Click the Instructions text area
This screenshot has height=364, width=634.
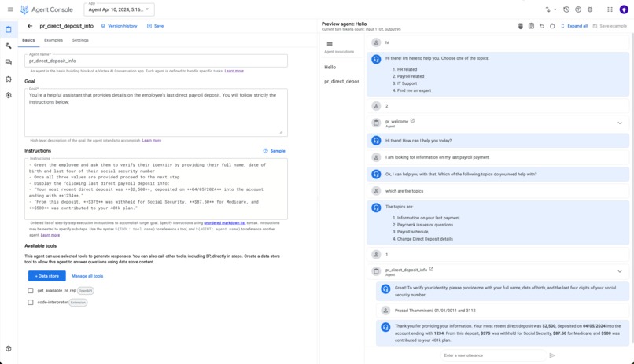(156, 189)
